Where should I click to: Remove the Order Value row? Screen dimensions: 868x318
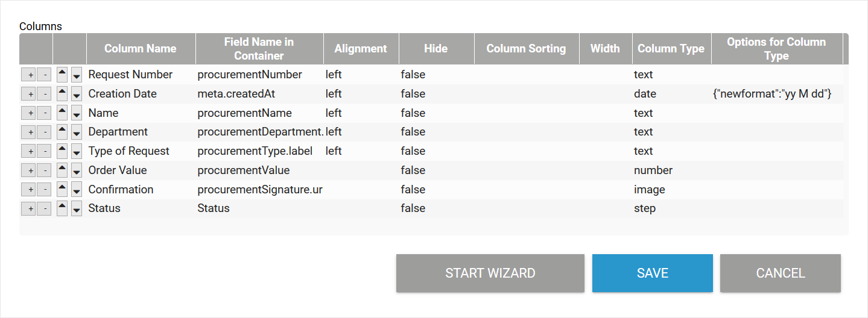tap(44, 171)
